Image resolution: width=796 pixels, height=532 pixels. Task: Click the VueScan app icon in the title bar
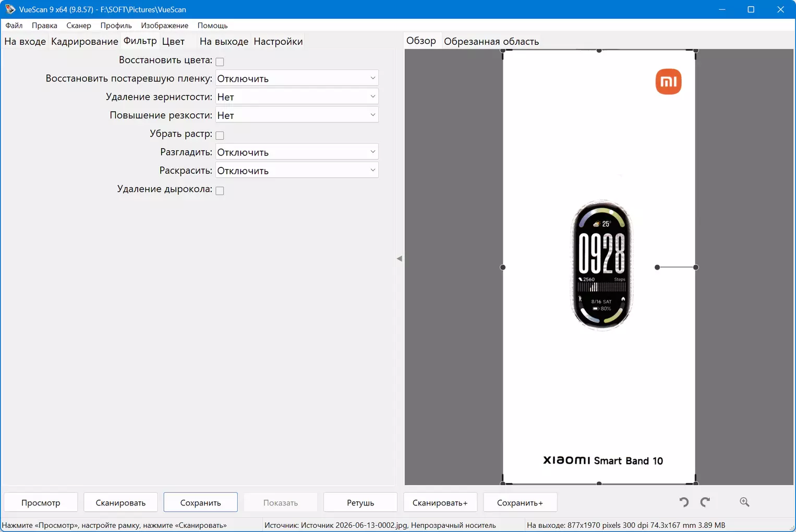pos(10,9)
